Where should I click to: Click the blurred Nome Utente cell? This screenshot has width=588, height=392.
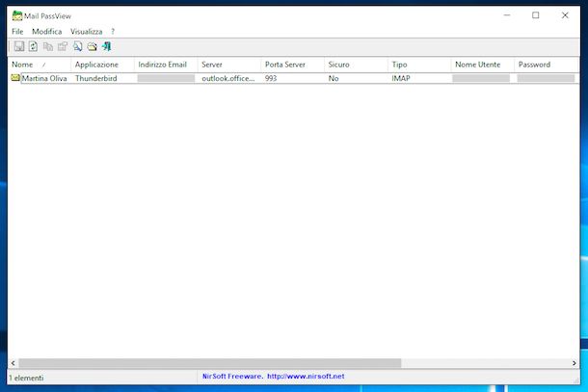click(481, 78)
